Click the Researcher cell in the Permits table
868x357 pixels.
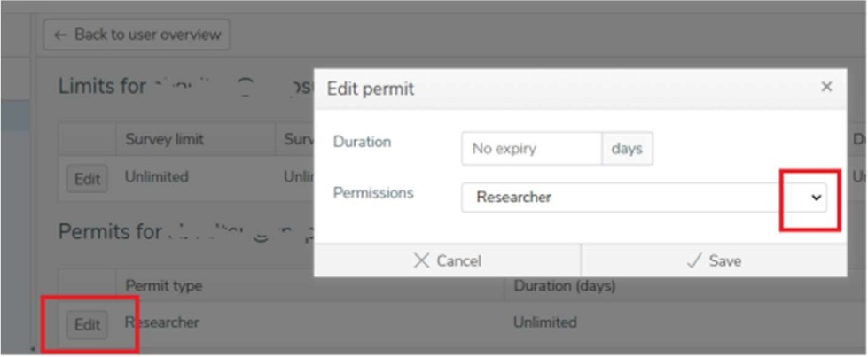point(162,322)
